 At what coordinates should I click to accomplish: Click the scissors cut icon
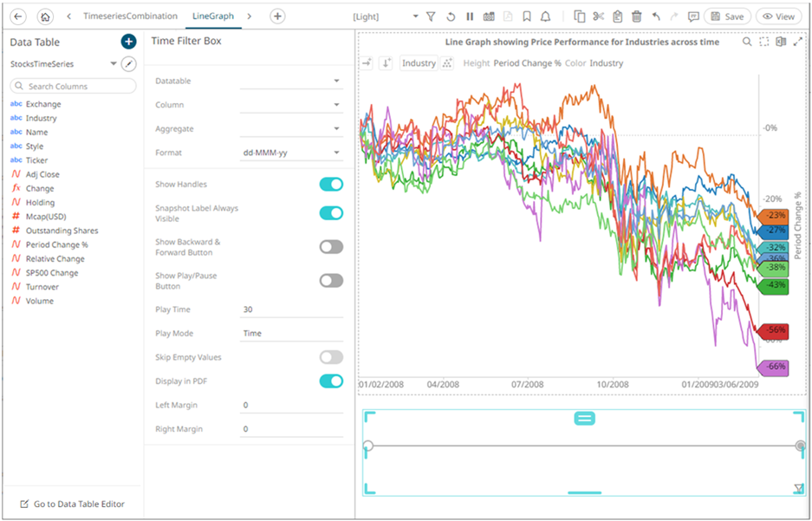(598, 16)
